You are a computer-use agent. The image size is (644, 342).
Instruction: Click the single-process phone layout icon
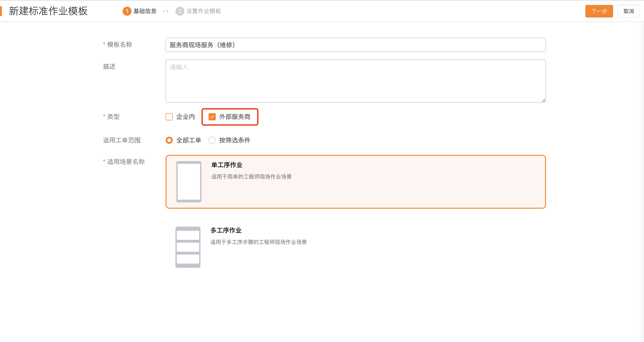coord(189,182)
